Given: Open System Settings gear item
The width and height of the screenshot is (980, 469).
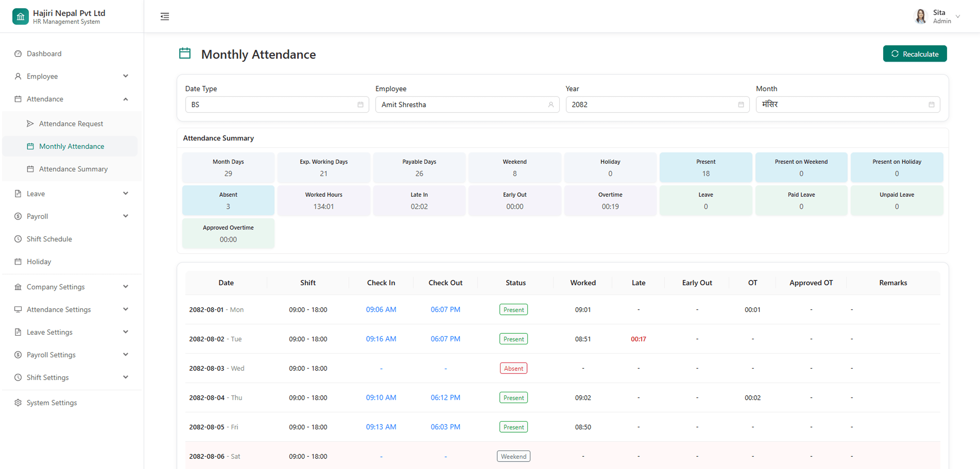Looking at the screenshot, I should 51,403.
